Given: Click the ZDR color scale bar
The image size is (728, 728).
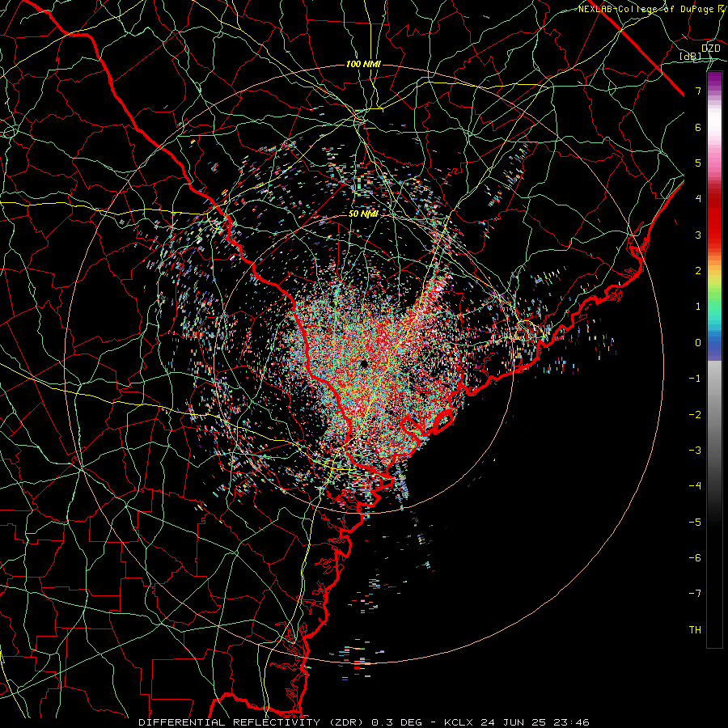Looking at the screenshot, I should pyautogui.click(x=714, y=360).
